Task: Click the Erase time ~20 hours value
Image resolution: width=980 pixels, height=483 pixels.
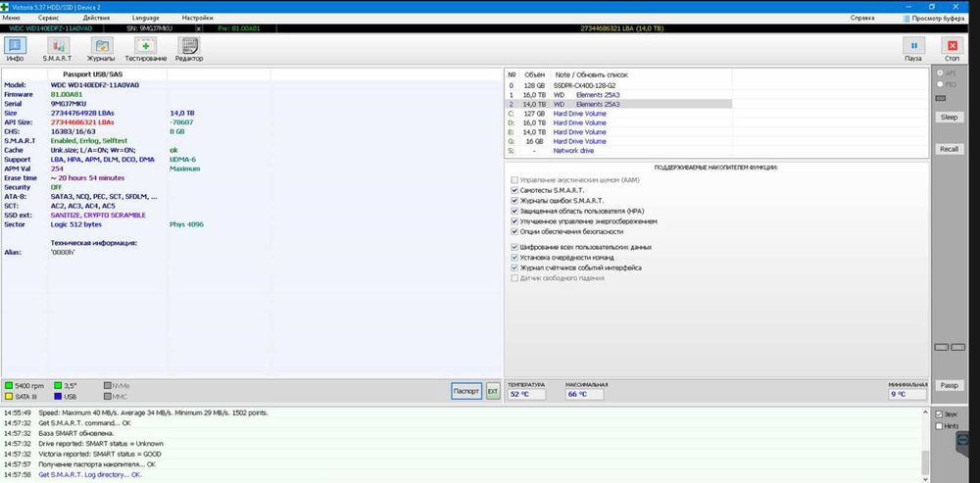Action: point(87,178)
